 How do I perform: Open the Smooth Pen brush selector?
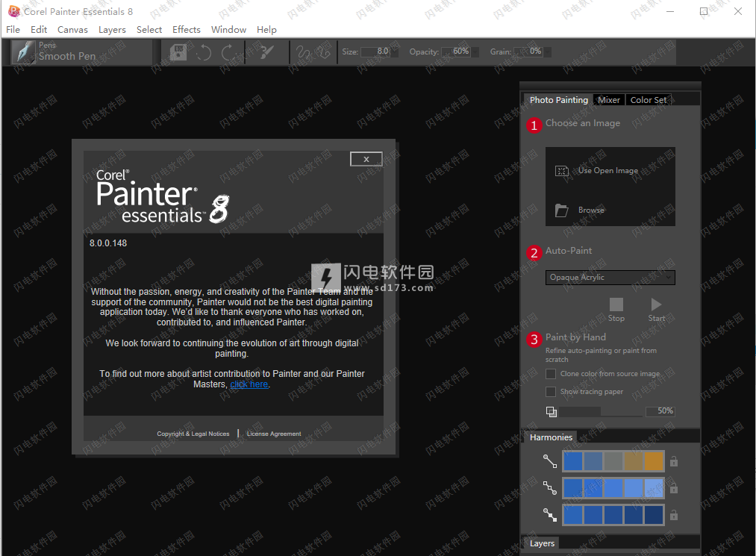coord(81,52)
